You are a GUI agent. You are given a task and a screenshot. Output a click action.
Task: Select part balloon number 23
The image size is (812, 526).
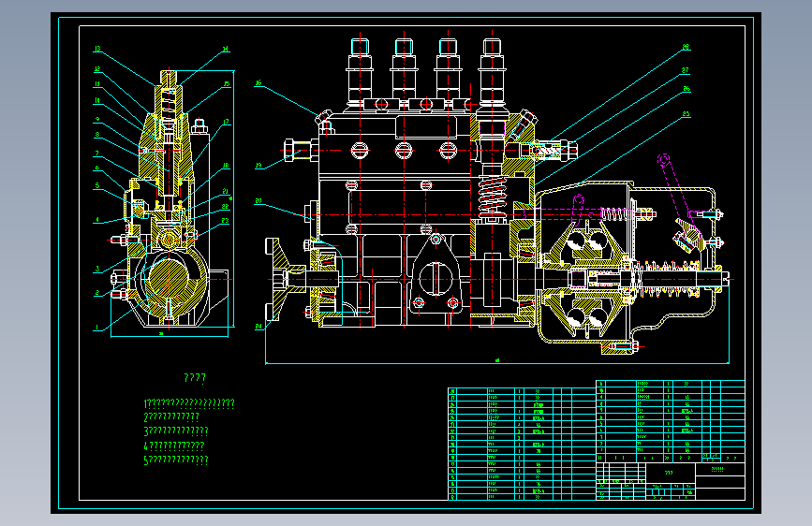point(226,221)
